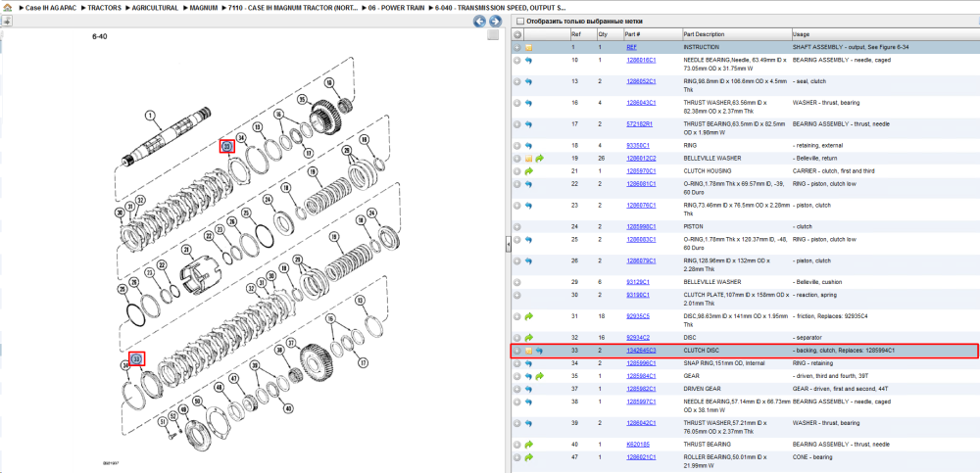Click blue arrow icon in row Ref 13
The height and width of the screenshot is (473, 980).
click(x=528, y=82)
